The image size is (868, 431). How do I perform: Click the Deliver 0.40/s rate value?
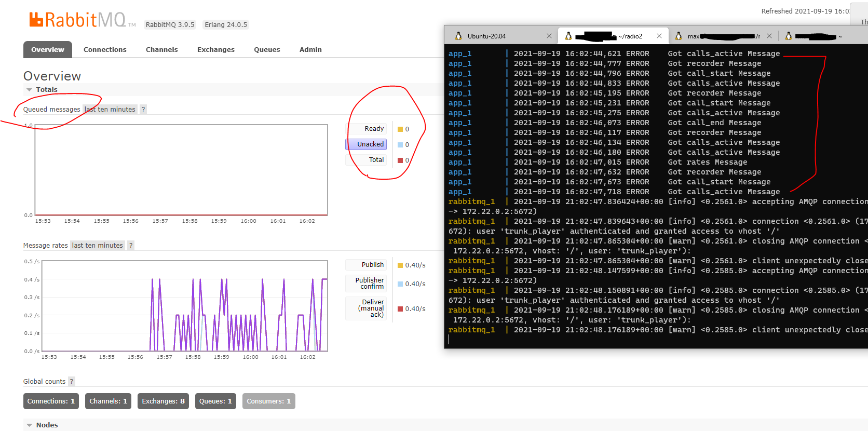click(x=415, y=309)
